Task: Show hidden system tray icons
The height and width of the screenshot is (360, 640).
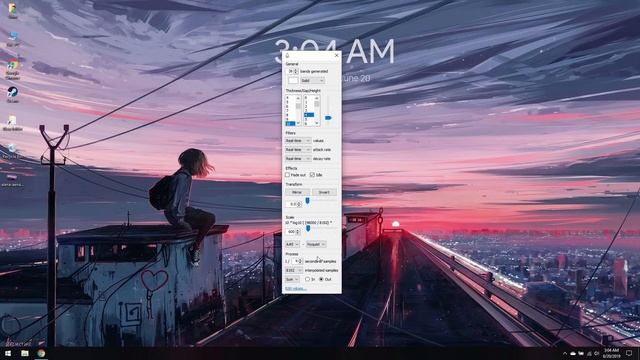Action: (565, 353)
